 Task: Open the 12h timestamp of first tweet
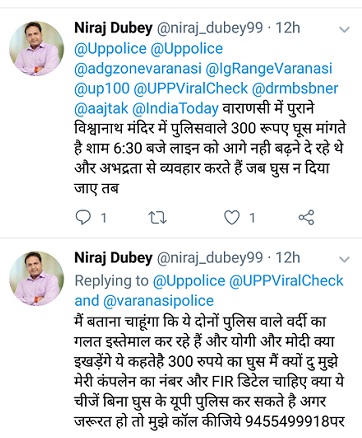288,28
